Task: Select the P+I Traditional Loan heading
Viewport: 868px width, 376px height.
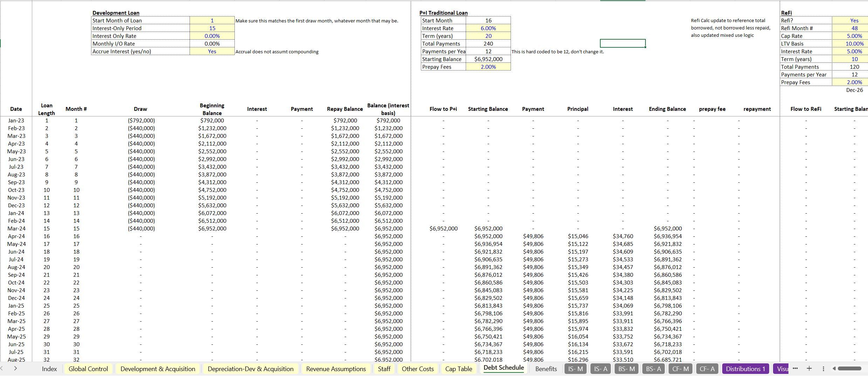Action: (444, 13)
